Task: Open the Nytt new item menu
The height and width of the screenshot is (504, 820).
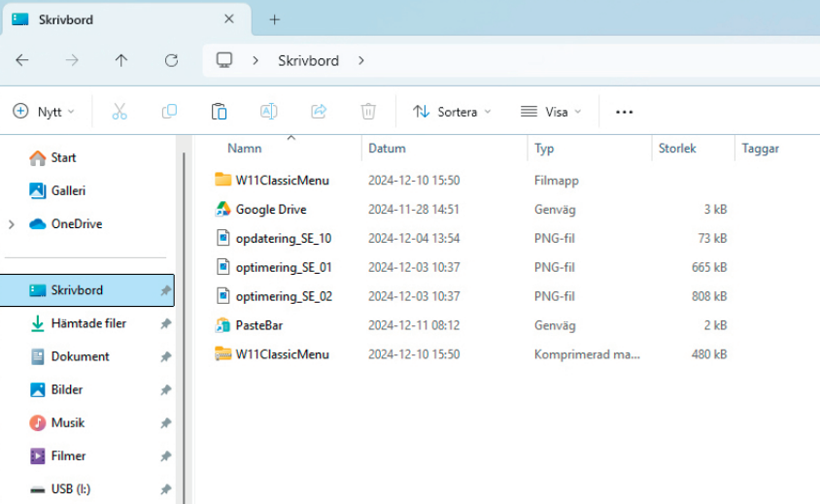Action: [x=44, y=112]
